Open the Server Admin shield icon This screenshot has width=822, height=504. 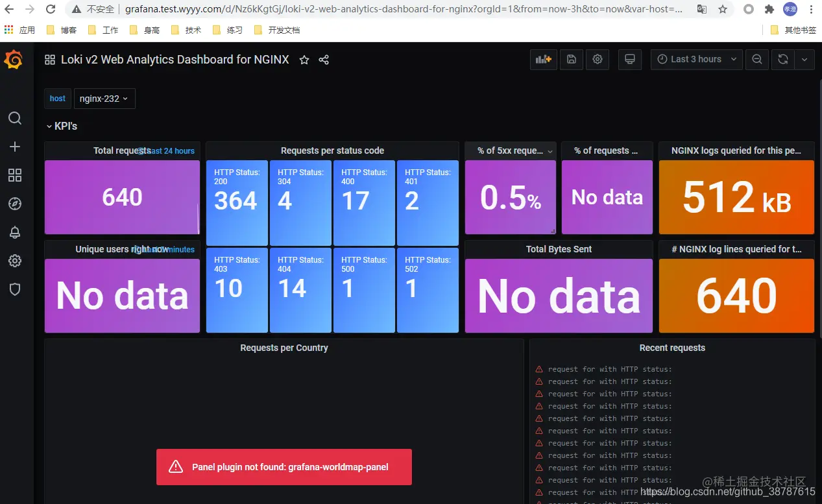(x=15, y=289)
